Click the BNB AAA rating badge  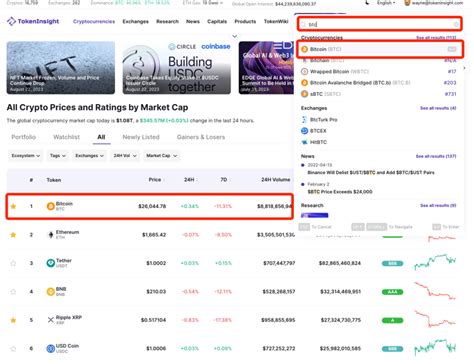coord(392,292)
